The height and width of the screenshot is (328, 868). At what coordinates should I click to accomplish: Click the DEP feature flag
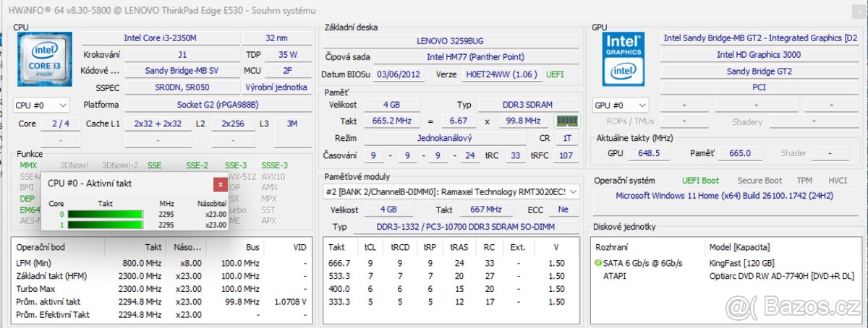27,198
